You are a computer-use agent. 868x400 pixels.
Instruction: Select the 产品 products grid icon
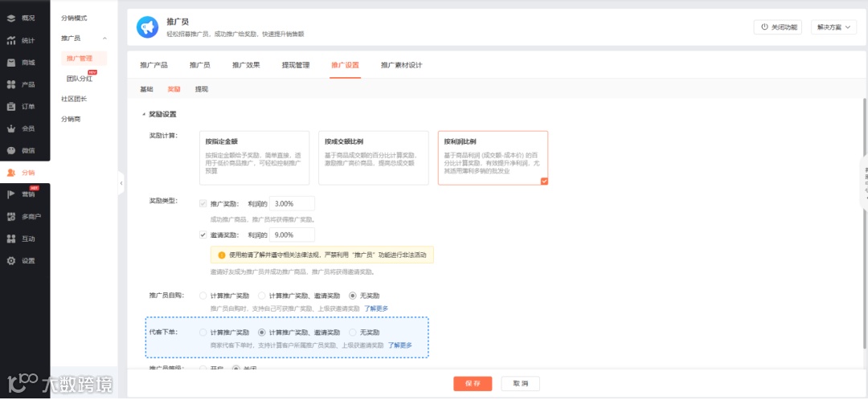11,84
